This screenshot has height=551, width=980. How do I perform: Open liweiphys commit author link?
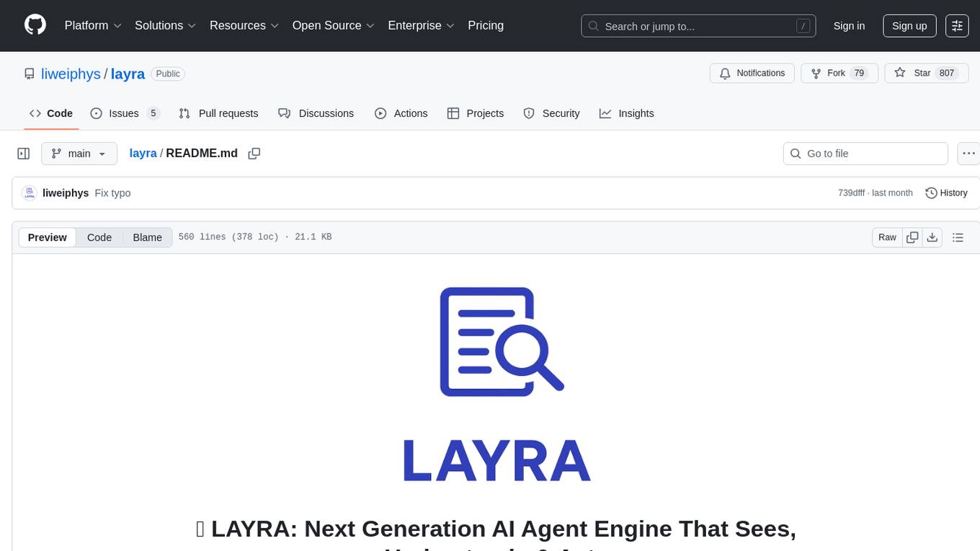[66, 193]
